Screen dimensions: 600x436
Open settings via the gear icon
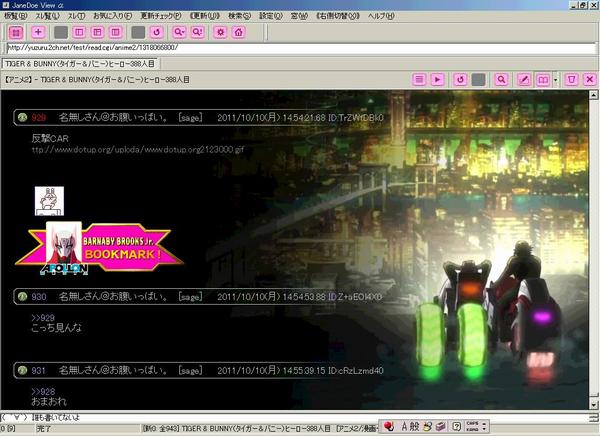click(220, 33)
